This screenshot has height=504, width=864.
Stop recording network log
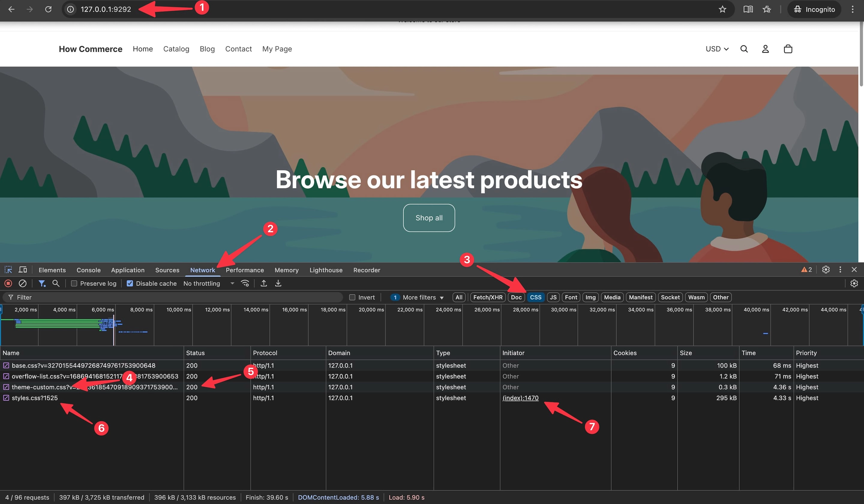[8, 283]
